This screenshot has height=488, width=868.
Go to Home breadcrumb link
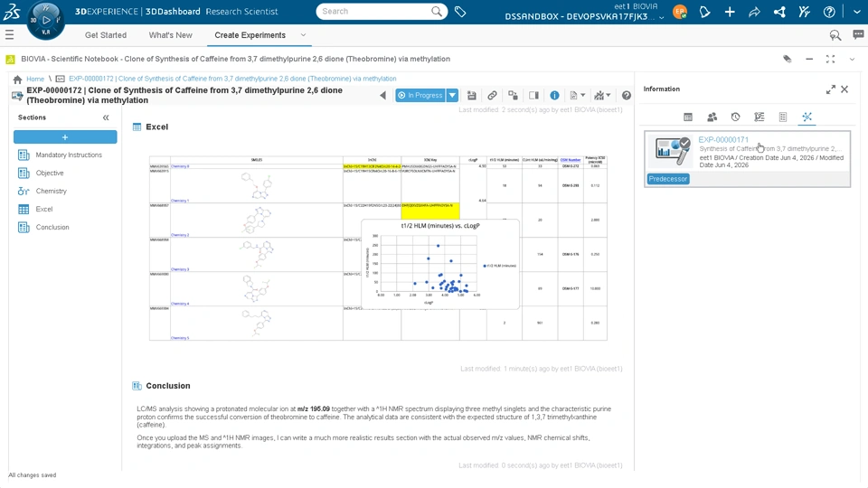tap(35, 79)
